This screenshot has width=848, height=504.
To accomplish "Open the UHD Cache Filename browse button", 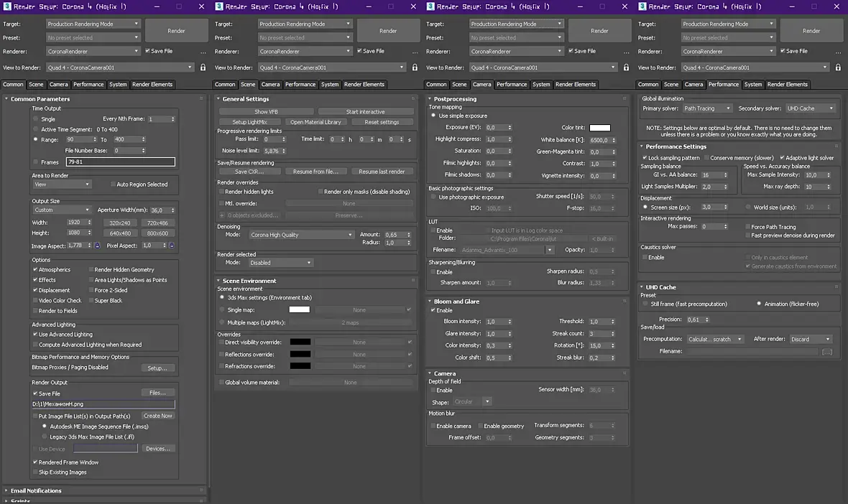I will pyautogui.click(x=827, y=352).
